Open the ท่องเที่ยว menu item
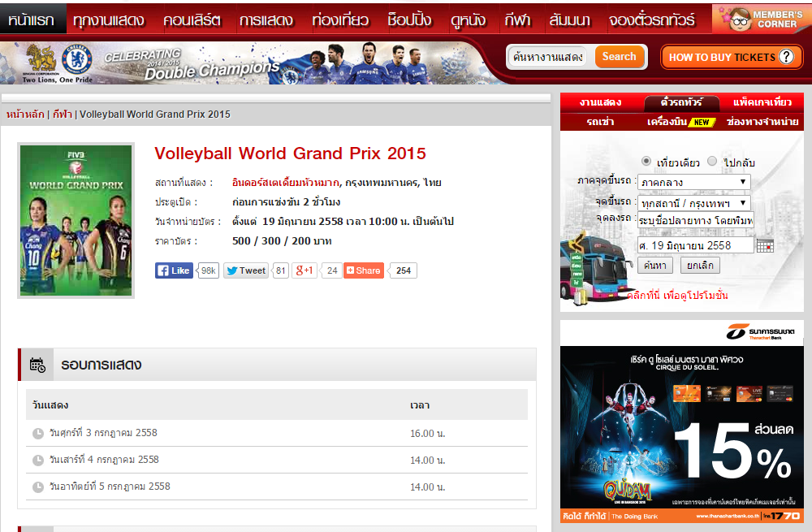 (340, 19)
